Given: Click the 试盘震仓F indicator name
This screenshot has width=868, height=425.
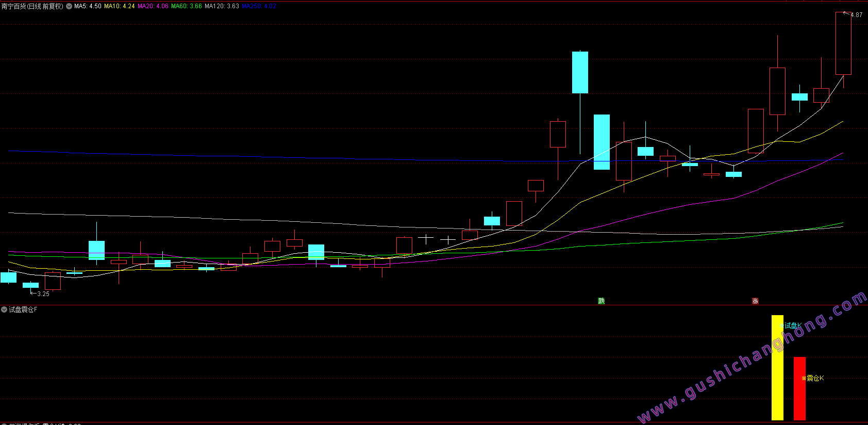Looking at the screenshot, I should [23, 309].
